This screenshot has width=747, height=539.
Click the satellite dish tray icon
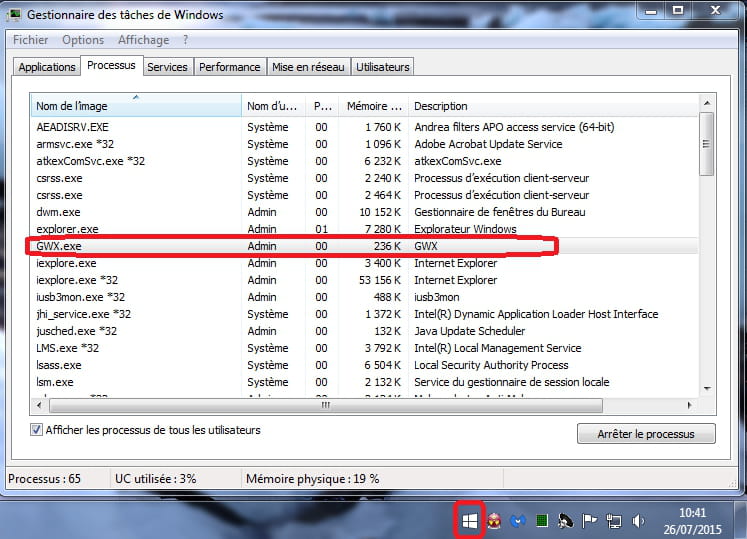(565, 521)
